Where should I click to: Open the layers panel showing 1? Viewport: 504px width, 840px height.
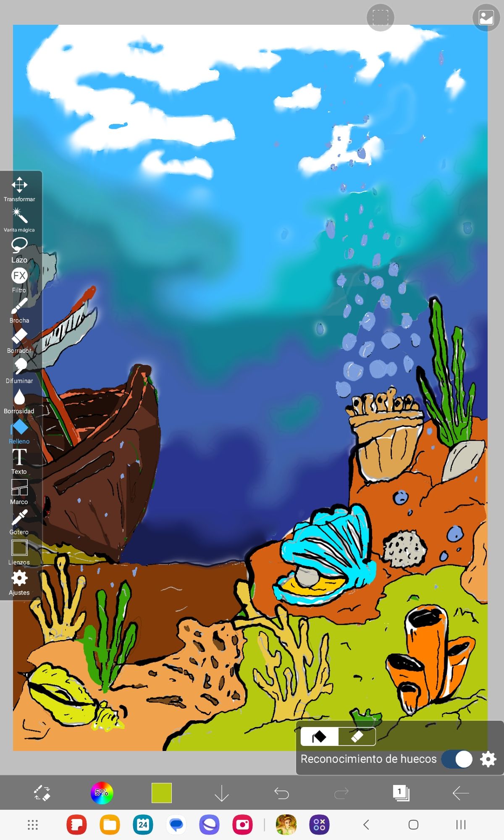click(401, 793)
